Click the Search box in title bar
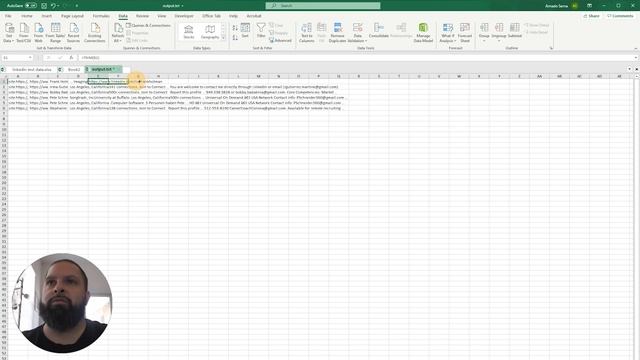 [x=323, y=6]
